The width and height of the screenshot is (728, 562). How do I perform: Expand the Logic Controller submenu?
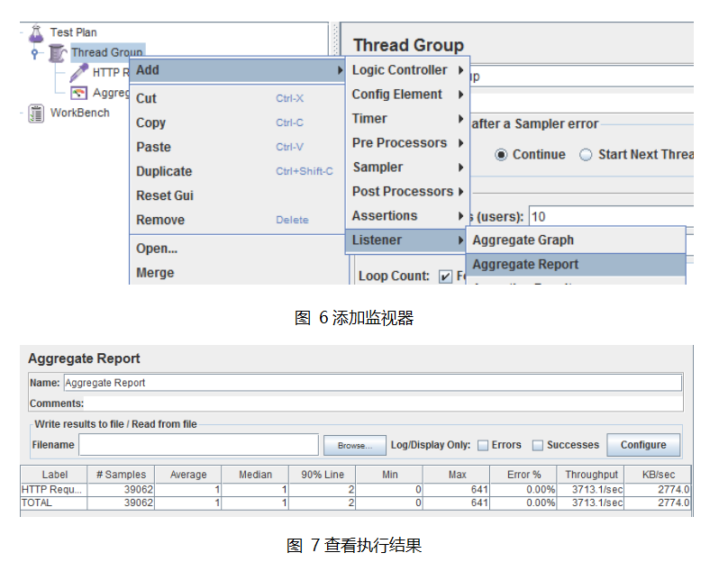[407, 70]
